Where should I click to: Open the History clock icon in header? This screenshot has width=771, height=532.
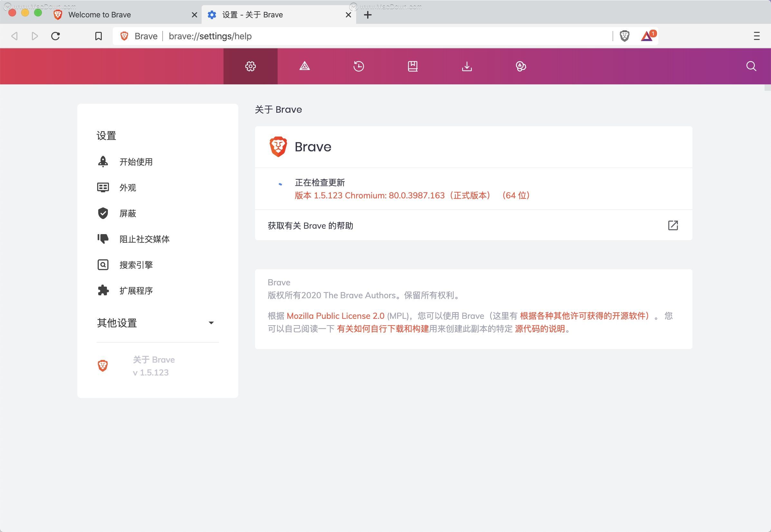click(x=359, y=66)
